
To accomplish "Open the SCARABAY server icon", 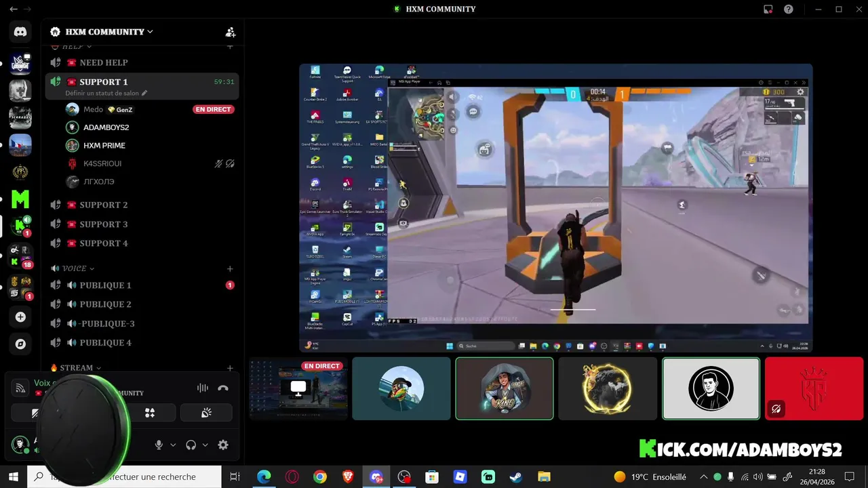I will pos(20,117).
